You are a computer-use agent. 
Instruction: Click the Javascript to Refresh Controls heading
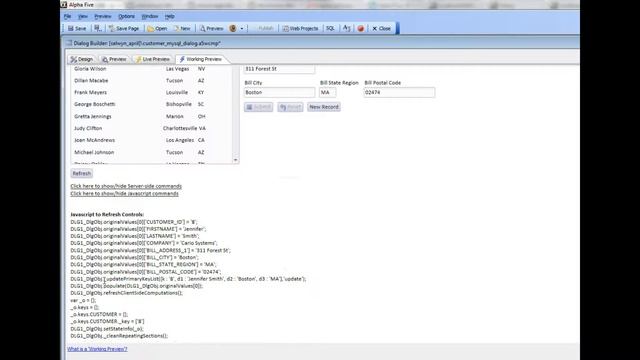(107, 214)
